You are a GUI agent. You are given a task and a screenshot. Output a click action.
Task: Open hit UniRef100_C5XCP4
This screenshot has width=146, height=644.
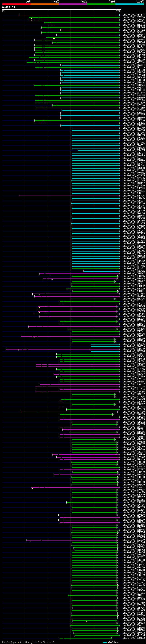(x=133, y=17)
